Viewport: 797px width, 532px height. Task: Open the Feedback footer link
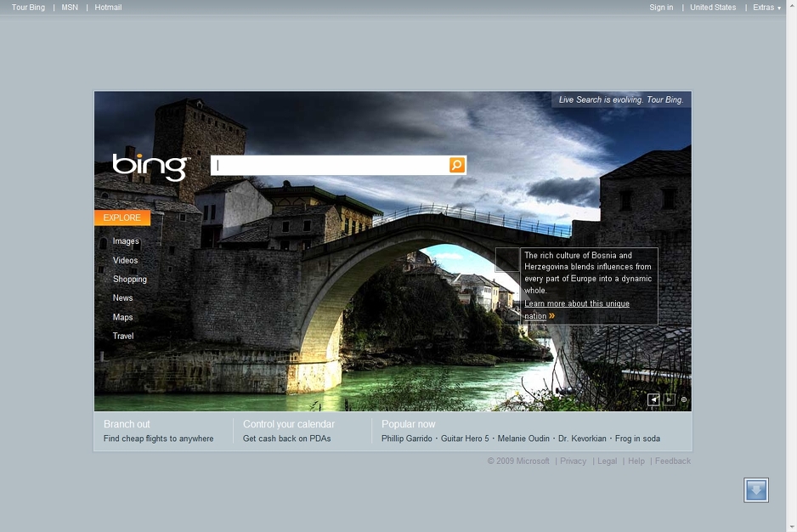pos(672,461)
